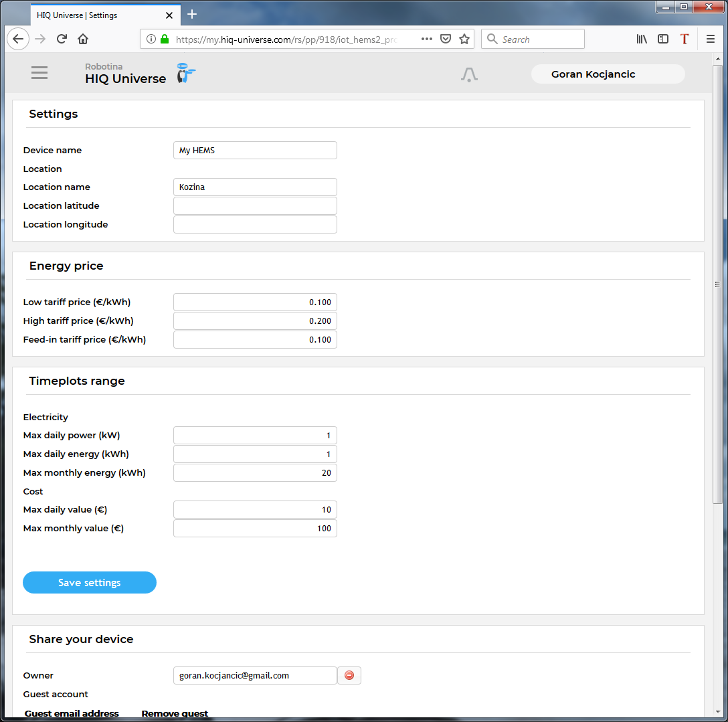
Task: Edit the High tariff price field
Action: pyautogui.click(x=255, y=321)
